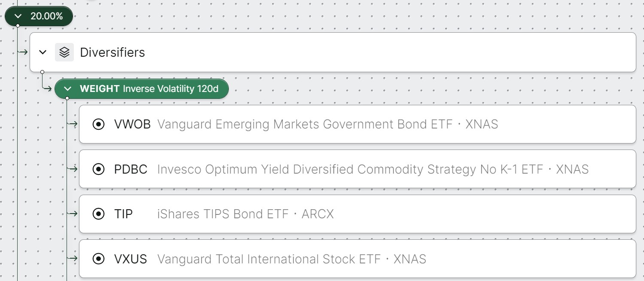
Task: Collapse the 20.00% allocation node
Action: [x=18, y=16]
